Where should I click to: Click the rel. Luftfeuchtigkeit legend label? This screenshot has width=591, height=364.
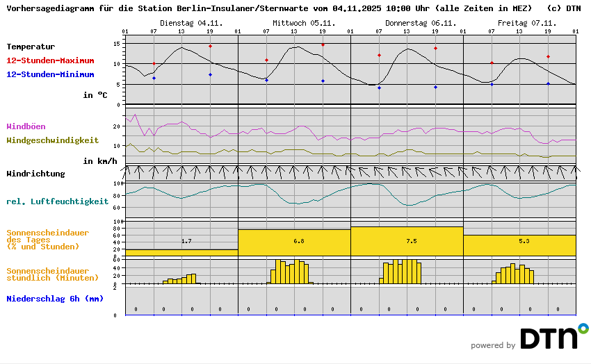(x=57, y=201)
